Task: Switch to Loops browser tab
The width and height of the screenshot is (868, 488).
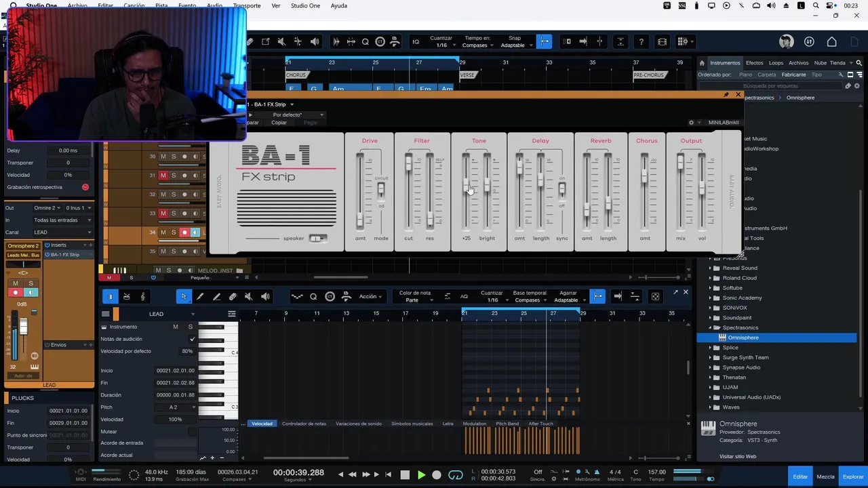Action: (x=776, y=63)
